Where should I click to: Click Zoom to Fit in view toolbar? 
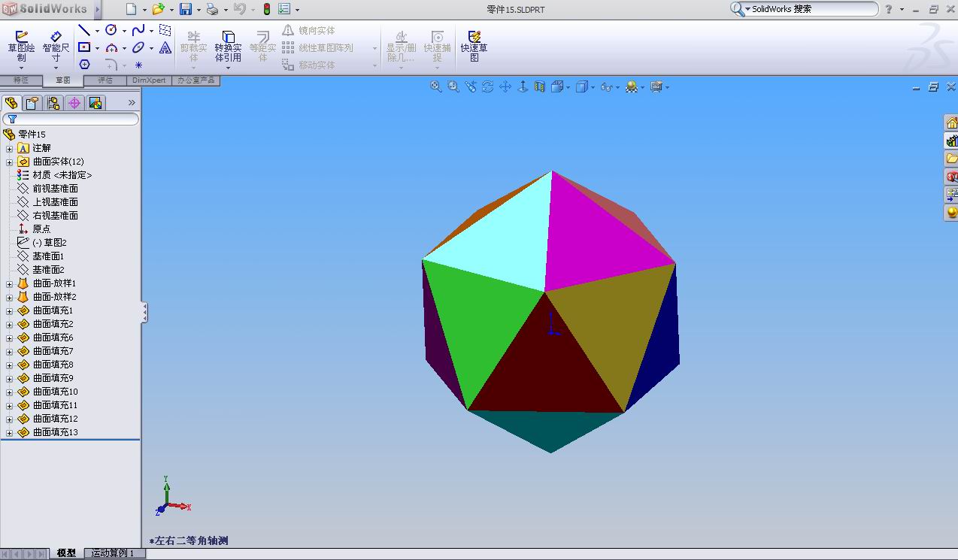(x=436, y=87)
